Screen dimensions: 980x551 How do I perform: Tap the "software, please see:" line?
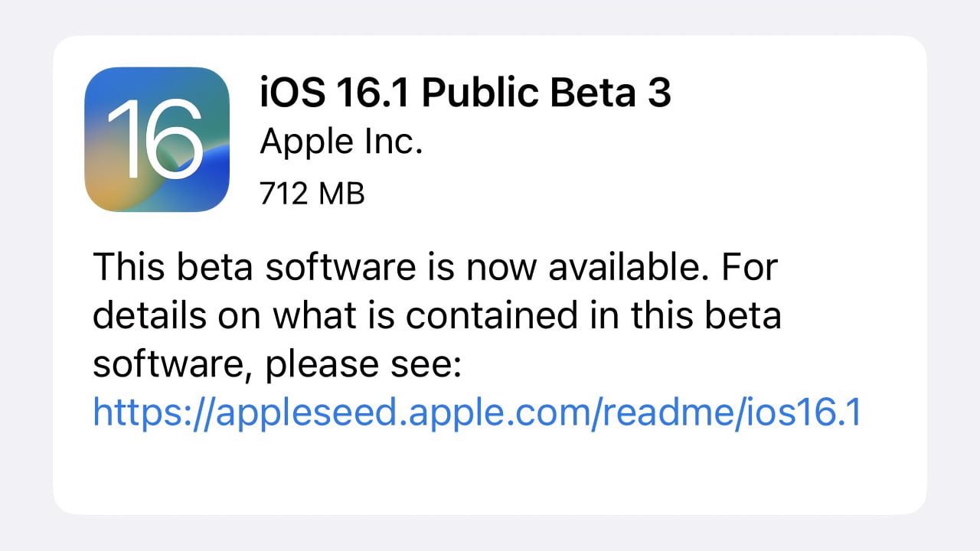(x=276, y=365)
